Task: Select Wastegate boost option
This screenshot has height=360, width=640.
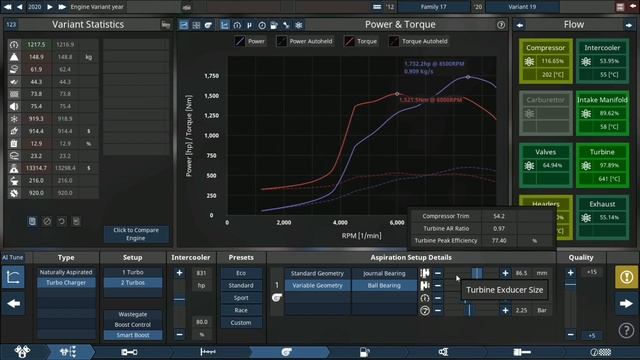Action: [133, 314]
